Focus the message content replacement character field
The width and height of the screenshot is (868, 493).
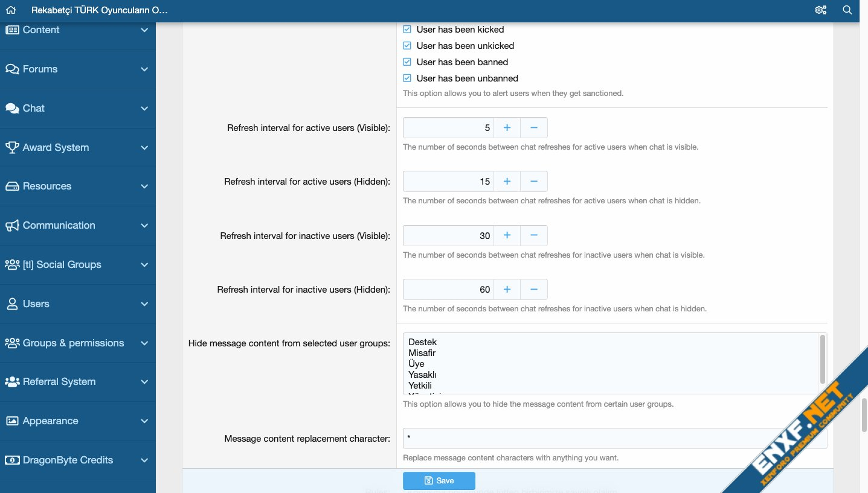pyautogui.click(x=615, y=438)
